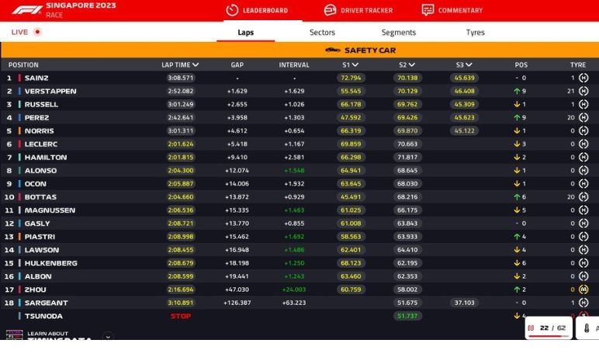Click Leclerc's yellow position-loss arrow
This screenshot has height=364, width=599.
pyautogui.click(x=515, y=144)
